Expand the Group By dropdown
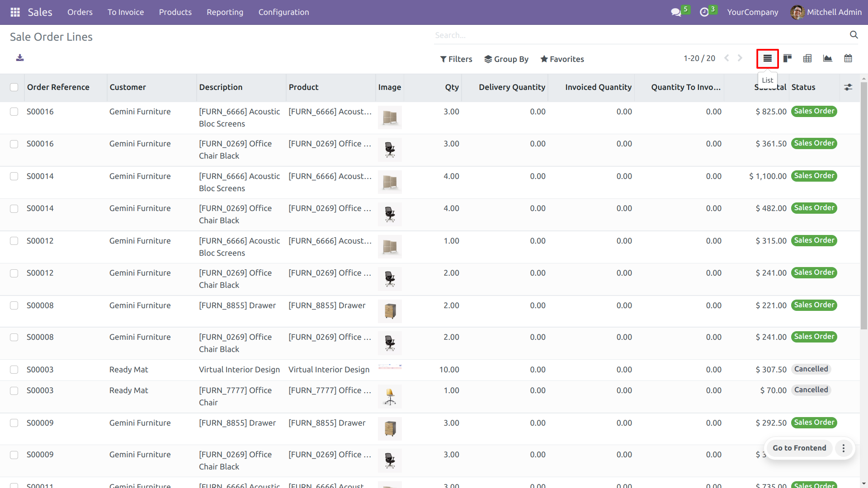868x488 pixels. tap(506, 59)
